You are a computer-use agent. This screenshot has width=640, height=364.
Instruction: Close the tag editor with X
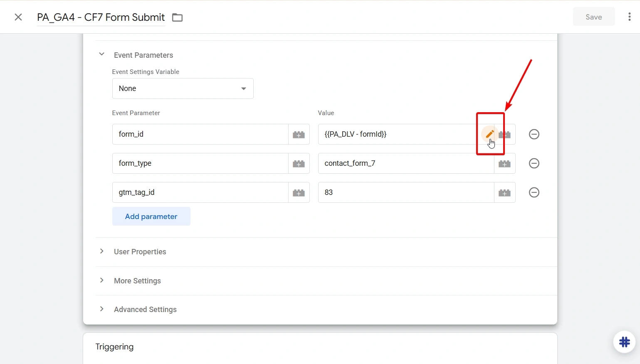point(18,17)
